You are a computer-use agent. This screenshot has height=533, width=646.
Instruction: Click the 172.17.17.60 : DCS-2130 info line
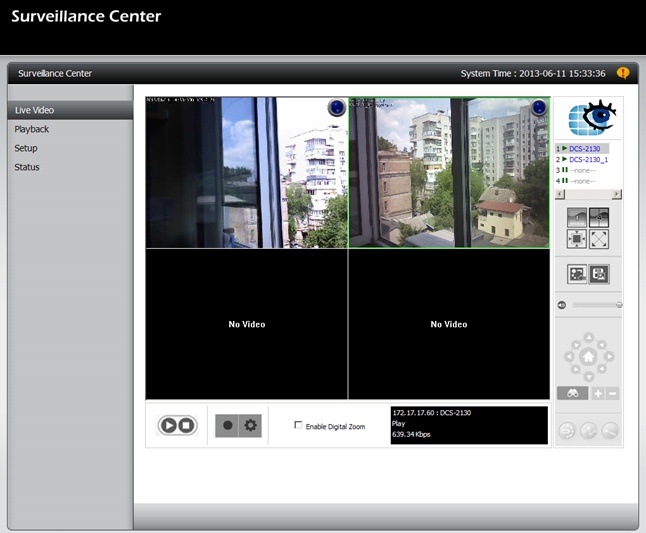tap(431, 413)
